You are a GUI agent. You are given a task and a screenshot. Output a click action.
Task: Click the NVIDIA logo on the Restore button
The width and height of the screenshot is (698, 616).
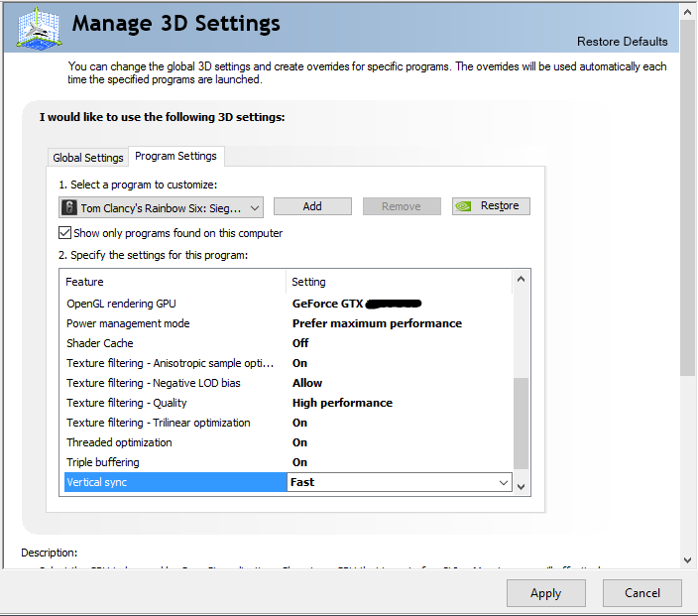coord(464,206)
